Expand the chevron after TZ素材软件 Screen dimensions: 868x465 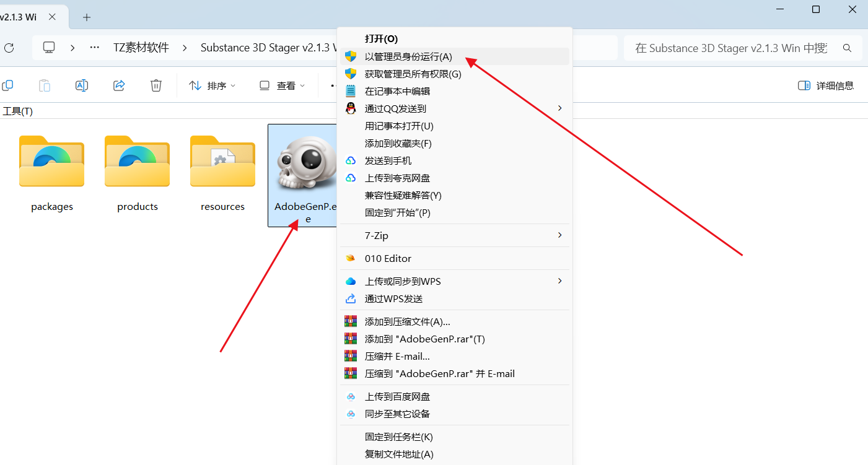coord(185,48)
